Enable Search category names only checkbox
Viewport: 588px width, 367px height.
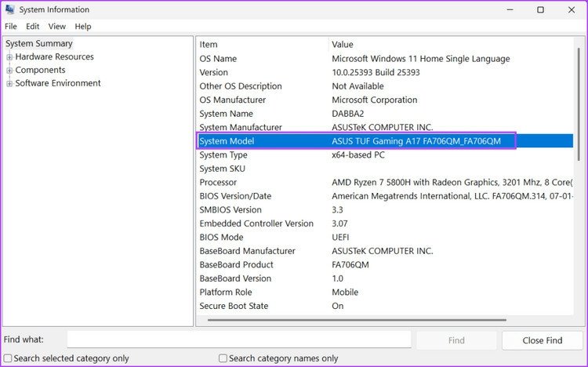(223, 358)
